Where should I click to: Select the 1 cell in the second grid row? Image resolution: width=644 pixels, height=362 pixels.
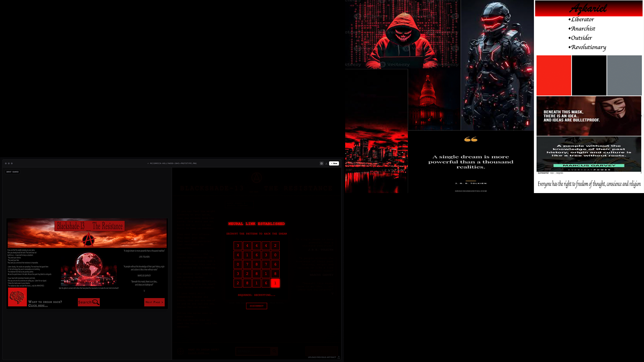pyautogui.click(x=247, y=255)
